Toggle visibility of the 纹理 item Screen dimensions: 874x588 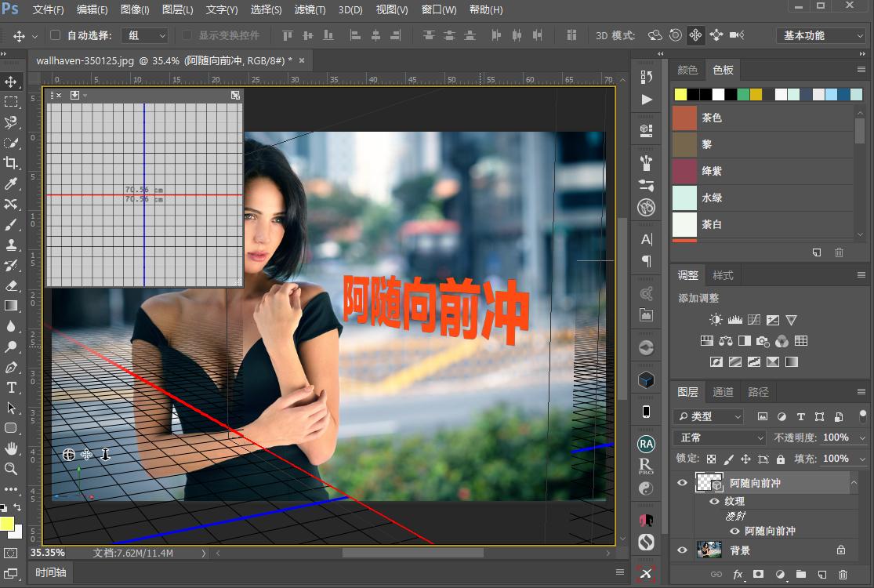[x=715, y=501]
